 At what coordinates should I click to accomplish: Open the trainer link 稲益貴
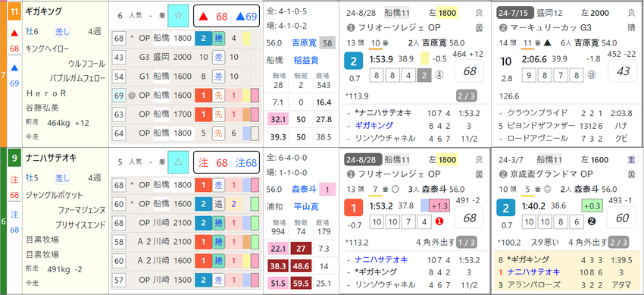click(x=306, y=61)
